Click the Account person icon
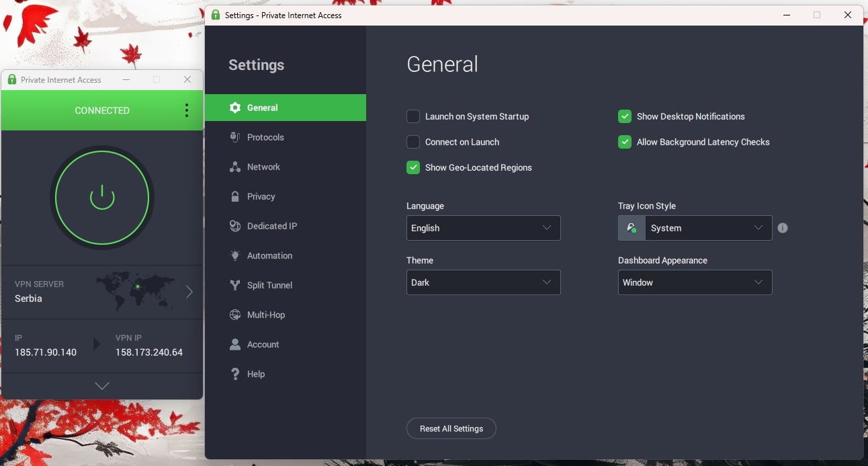Viewport: 868px width, 466px height. tap(235, 344)
